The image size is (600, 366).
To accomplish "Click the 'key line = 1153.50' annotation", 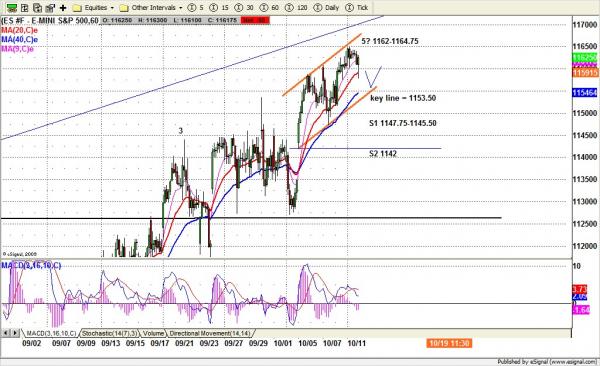I will coord(403,98).
